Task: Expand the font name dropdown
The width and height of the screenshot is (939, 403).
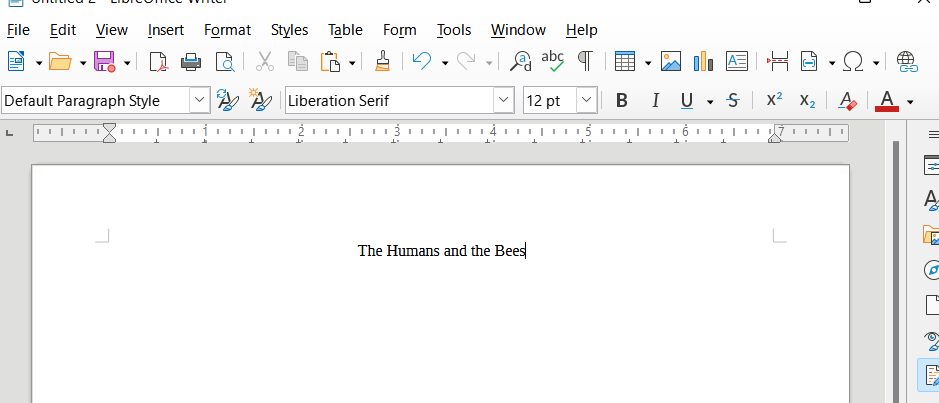Action: click(x=504, y=100)
